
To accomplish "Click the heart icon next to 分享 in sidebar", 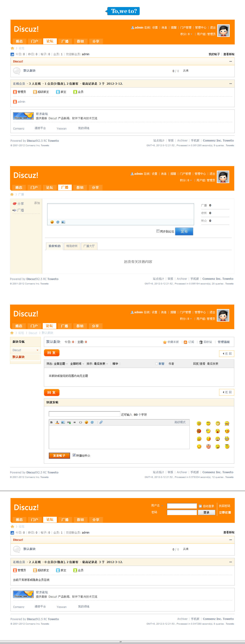I will coord(14,204).
